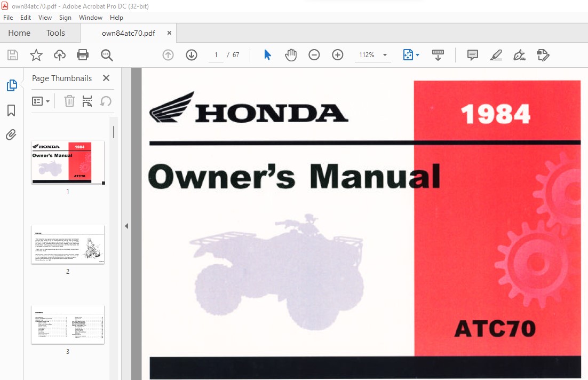The image size is (588, 380).
Task: Go to previous page arrow icon
Action: click(x=168, y=55)
